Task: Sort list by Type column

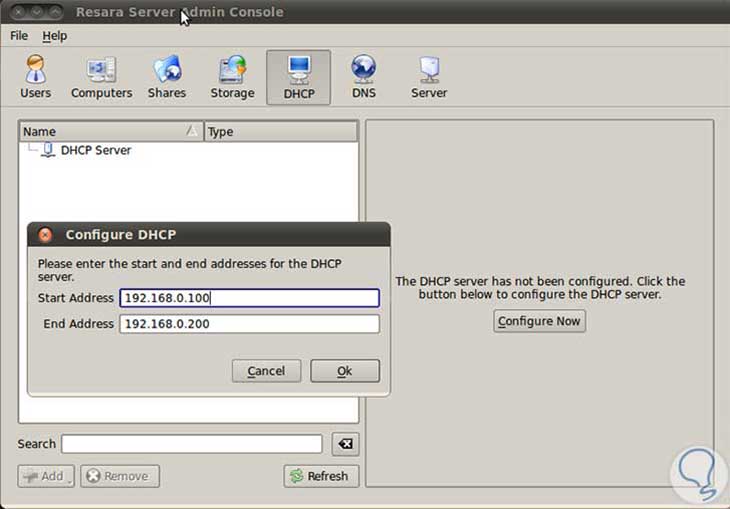Action: point(281,132)
